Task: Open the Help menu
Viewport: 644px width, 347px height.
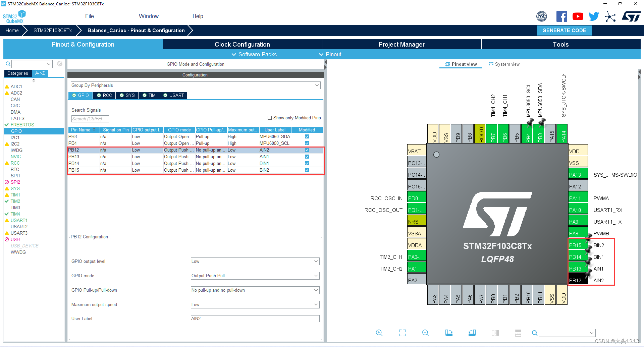Action: point(198,16)
